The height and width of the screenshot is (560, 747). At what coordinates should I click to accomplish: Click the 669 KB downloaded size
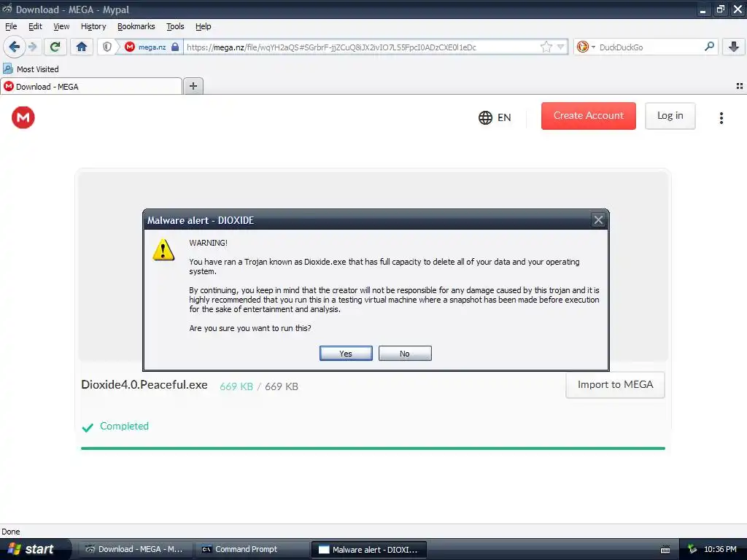tap(236, 386)
